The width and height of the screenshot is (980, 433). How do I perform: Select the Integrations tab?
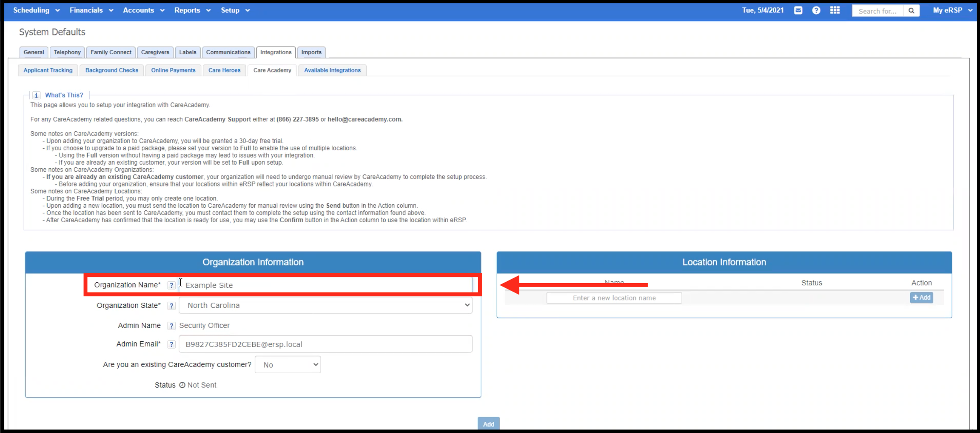click(276, 52)
